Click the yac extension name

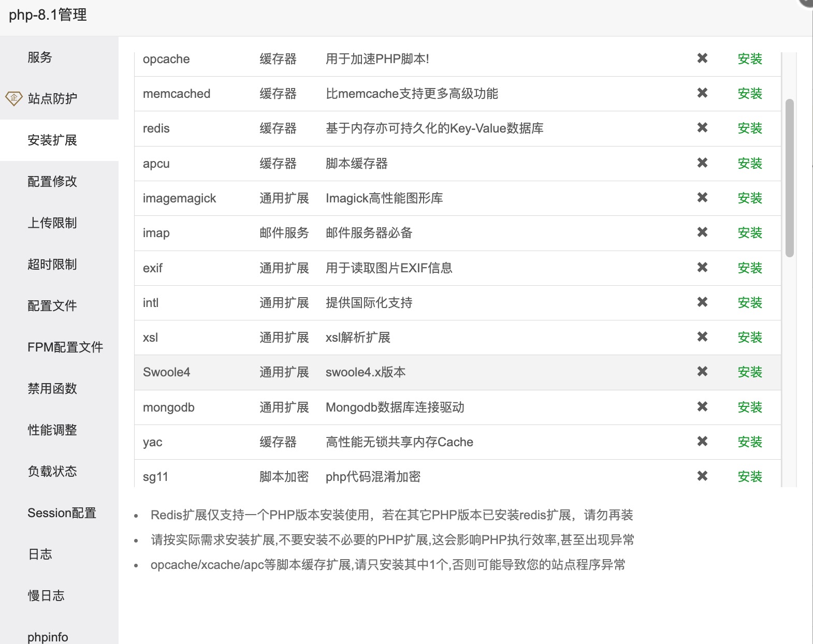[153, 442]
